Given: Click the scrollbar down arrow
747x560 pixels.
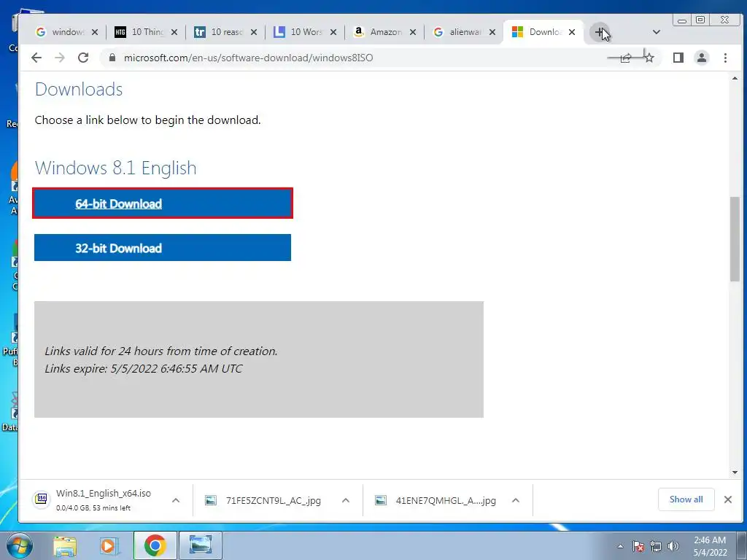Looking at the screenshot, I should 735,472.
